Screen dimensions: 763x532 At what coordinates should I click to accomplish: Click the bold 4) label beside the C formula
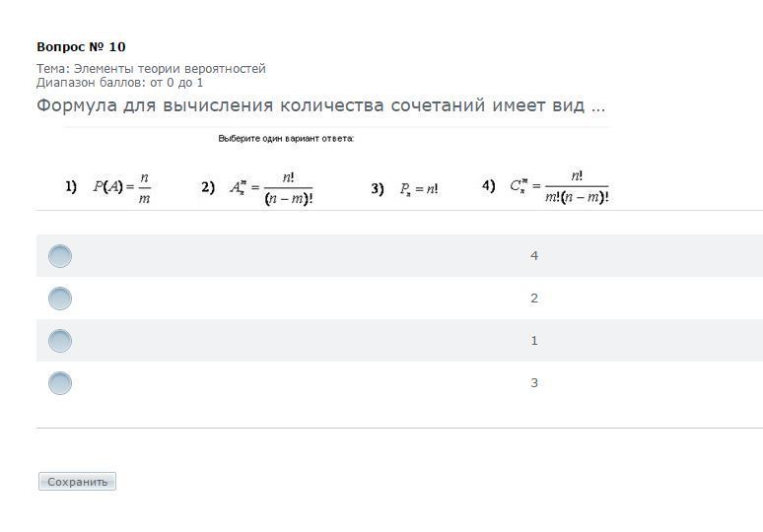point(488,185)
